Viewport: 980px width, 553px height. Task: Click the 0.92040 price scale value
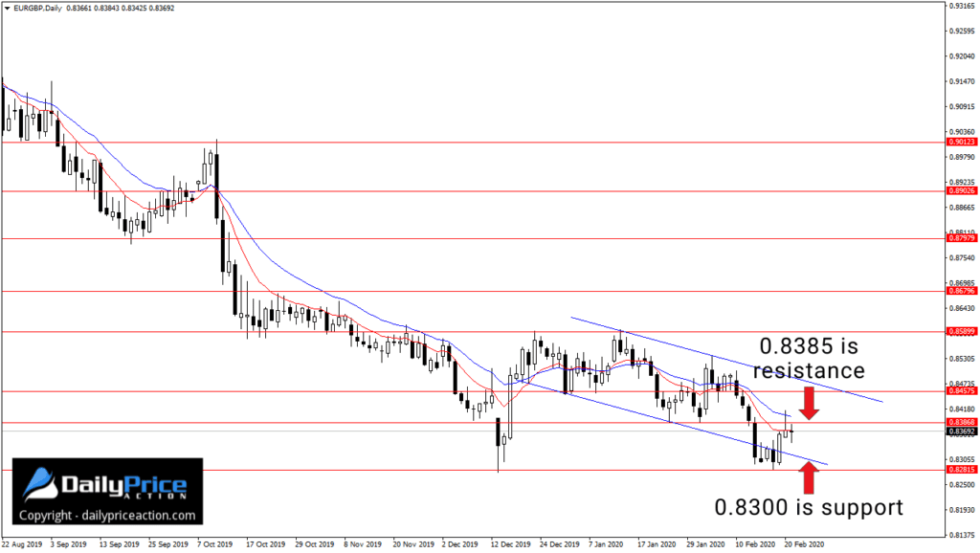point(963,56)
